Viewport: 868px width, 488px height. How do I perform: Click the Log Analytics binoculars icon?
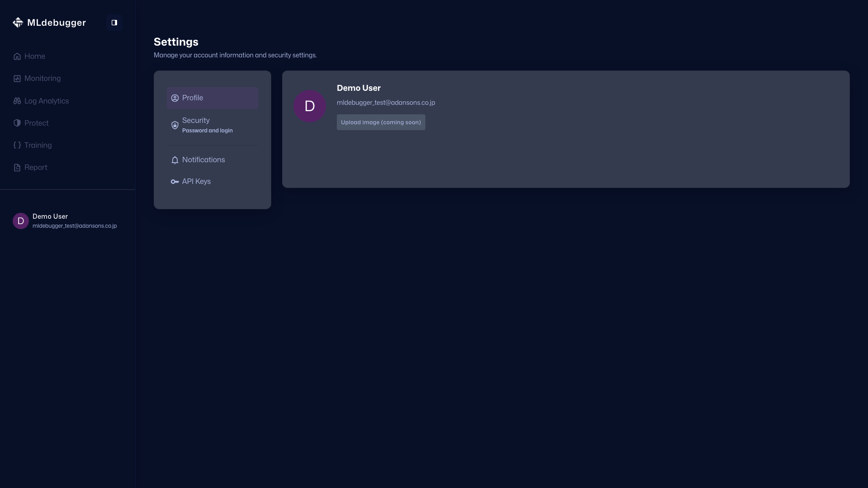click(x=17, y=101)
